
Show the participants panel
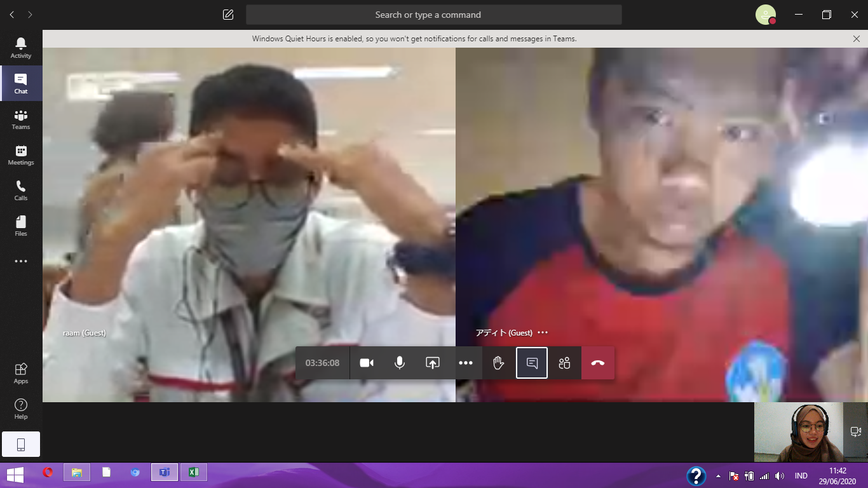click(565, 363)
